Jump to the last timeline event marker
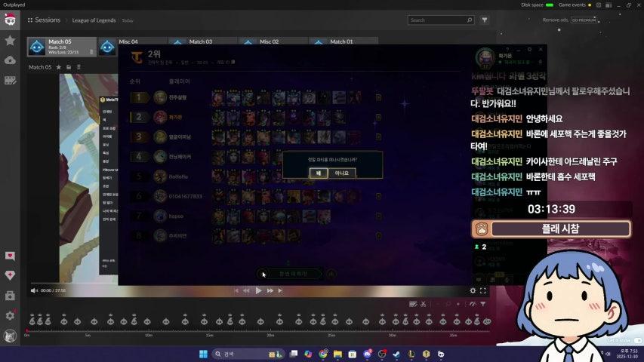 tap(487, 321)
